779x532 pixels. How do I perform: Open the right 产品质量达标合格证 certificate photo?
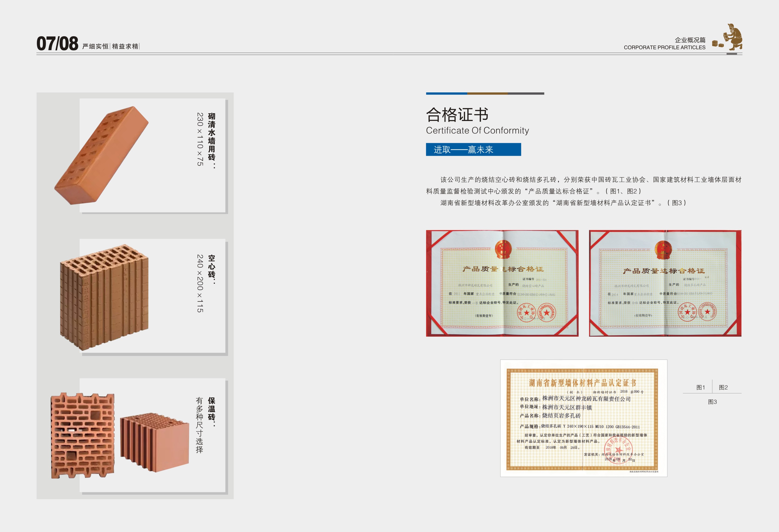665,283
